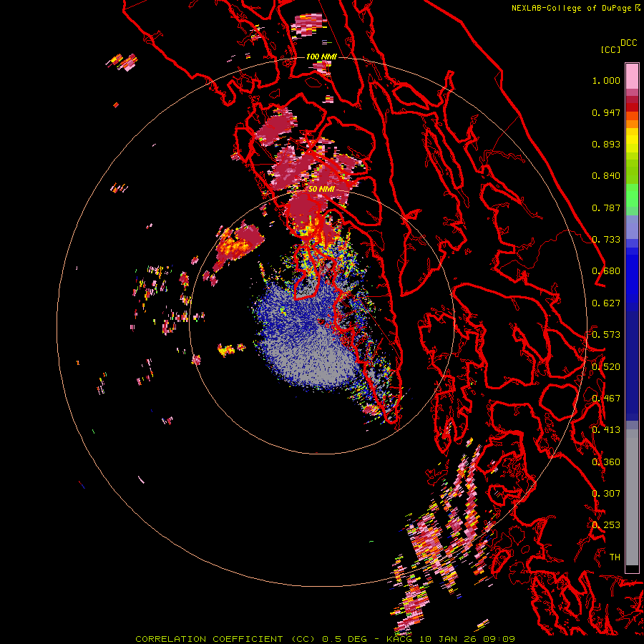Select the 0.360 scale value
The height and width of the screenshot is (644, 644).
tap(606, 462)
